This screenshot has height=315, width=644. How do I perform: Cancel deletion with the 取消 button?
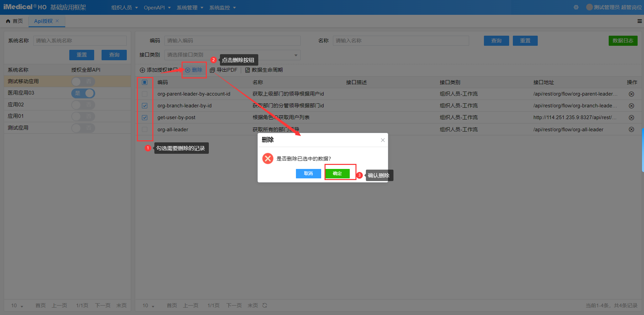point(308,173)
